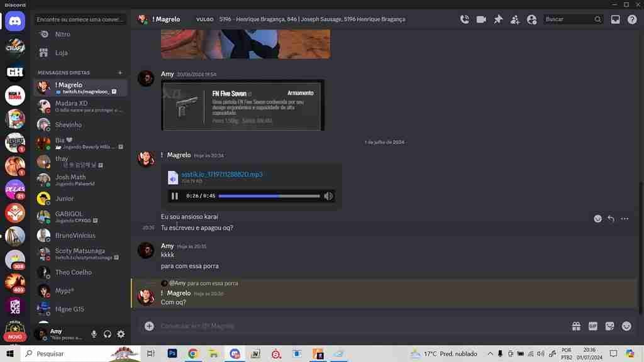The width and height of the screenshot is (644, 362).
Task: Pause the mp3 audio playback
Action: (x=175, y=196)
